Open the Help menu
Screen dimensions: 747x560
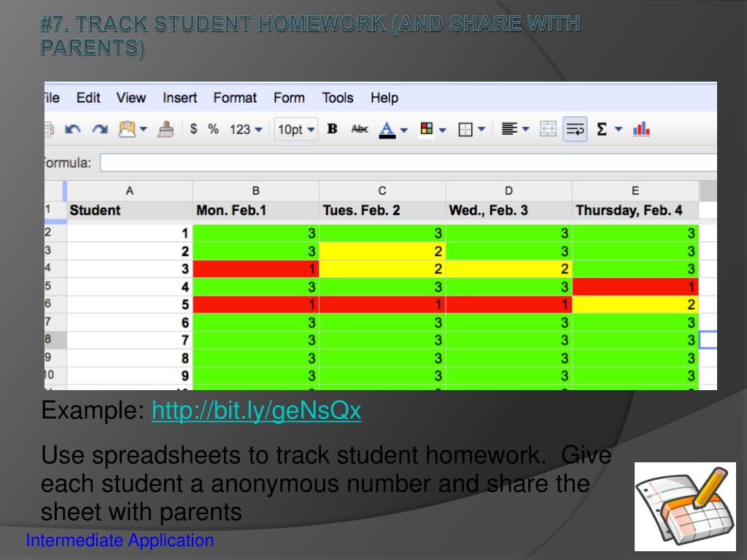pyautogui.click(x=384, y=98)
